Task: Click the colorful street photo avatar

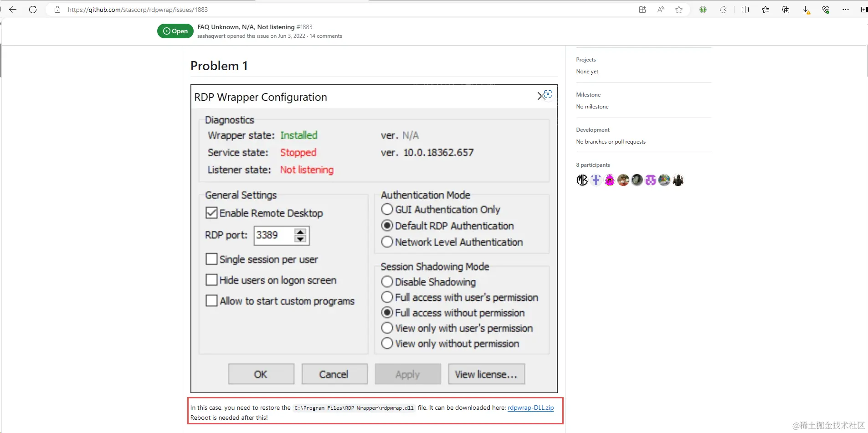Action: tap(664, 180)
